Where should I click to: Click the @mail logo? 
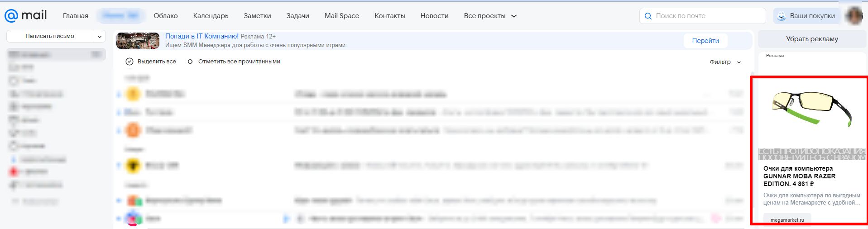click(26, 15)
